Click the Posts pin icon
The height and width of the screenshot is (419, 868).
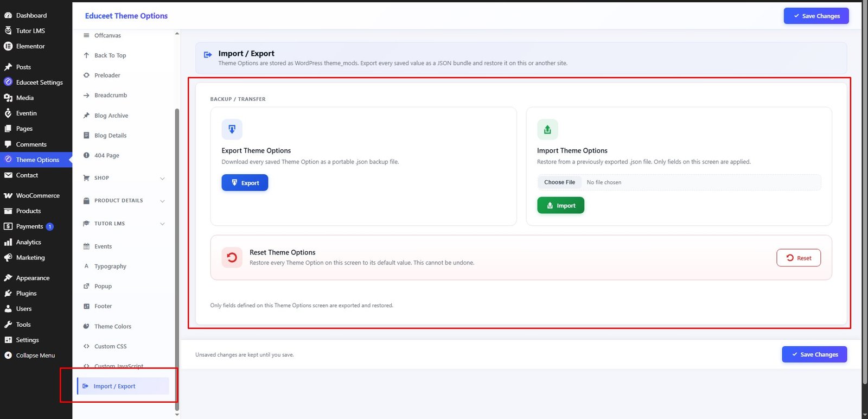(x=8, y=67)
